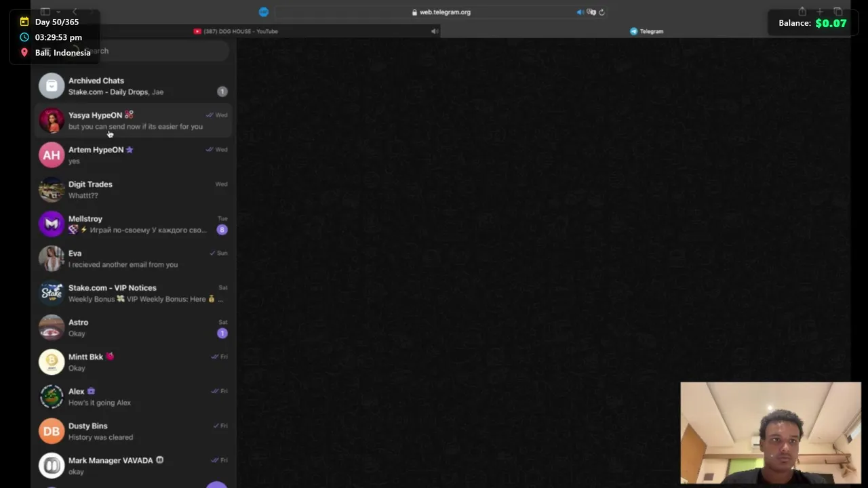Click the unread badge 8 on Mellstroy

pyautogui.click(x=222, y=230)
